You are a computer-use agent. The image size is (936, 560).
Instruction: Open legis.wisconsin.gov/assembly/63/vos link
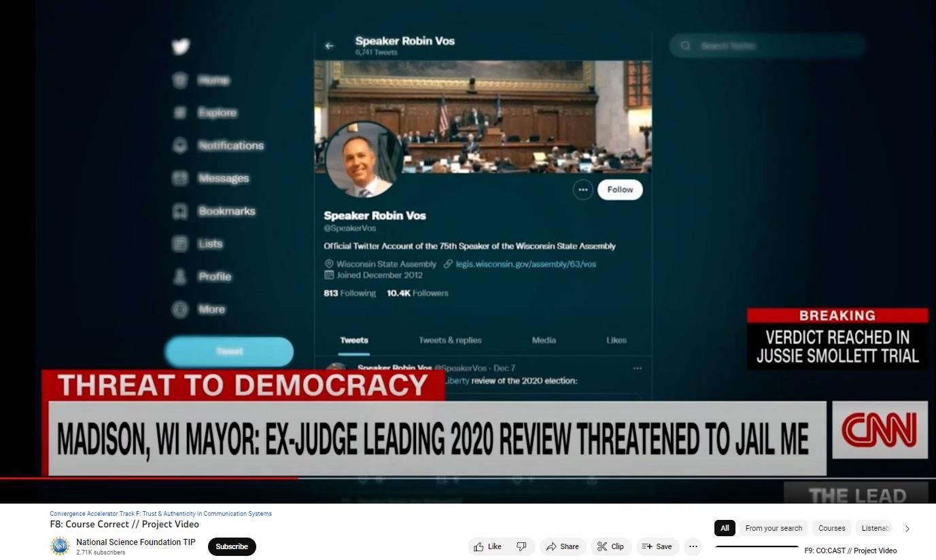(x=525, y=264)
